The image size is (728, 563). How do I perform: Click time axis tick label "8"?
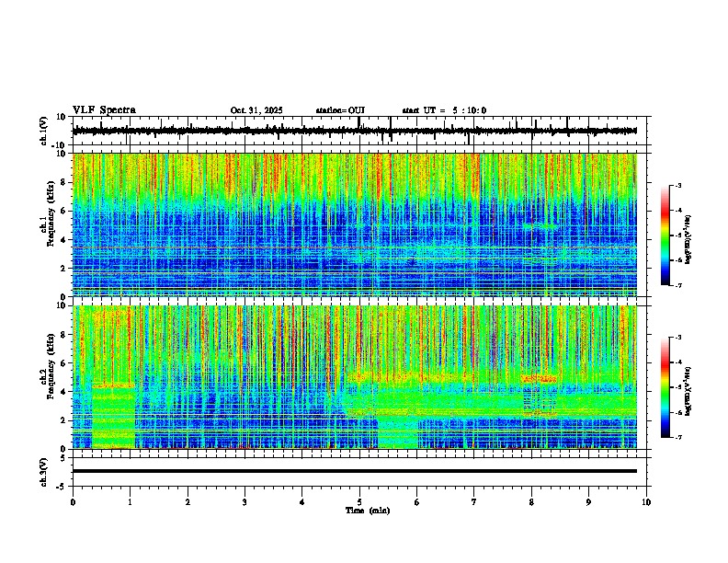531,502
